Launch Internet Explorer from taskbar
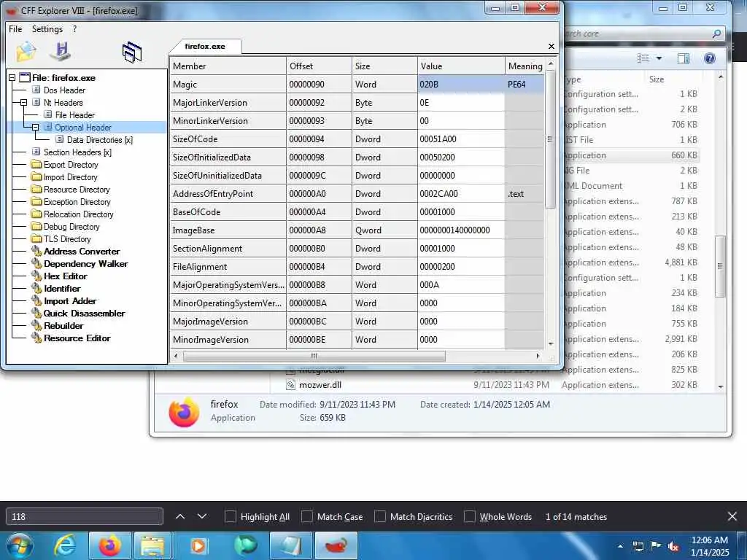 65,545
